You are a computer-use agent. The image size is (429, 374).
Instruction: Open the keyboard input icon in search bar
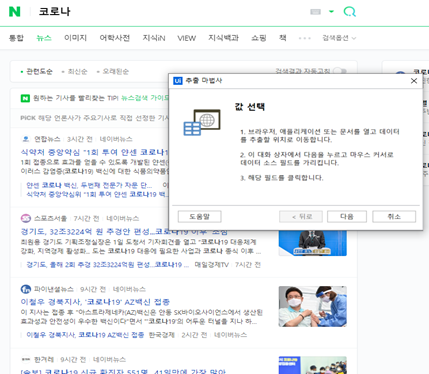[315, 12]
